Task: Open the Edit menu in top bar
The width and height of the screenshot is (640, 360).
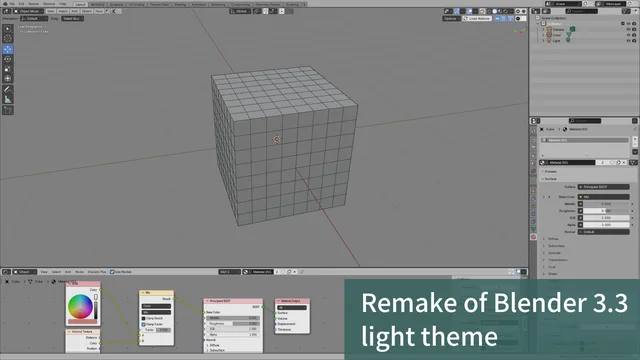Action: (x=21, y=4)
